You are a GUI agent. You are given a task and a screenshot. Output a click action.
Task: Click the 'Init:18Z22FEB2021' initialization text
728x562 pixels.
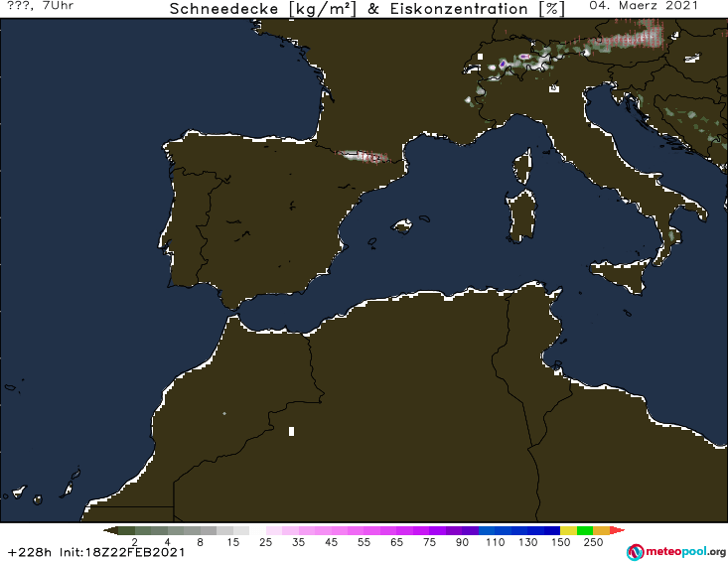click(x=122, y=552)
